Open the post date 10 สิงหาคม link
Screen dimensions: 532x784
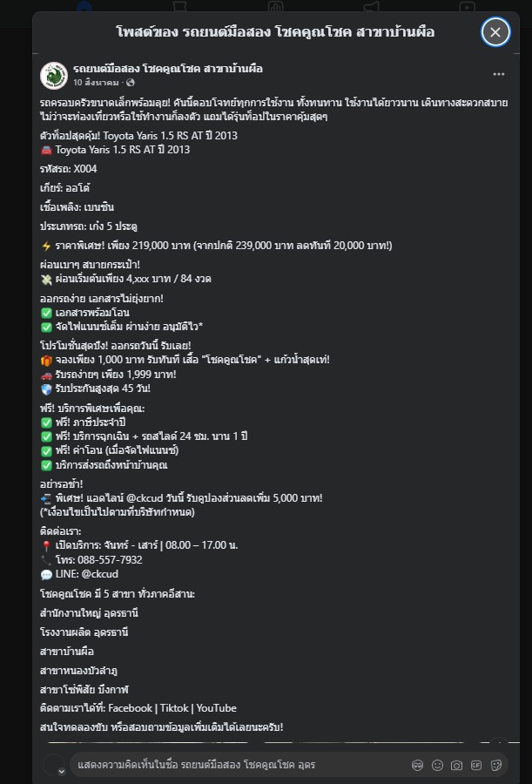[x=96, y=83]
